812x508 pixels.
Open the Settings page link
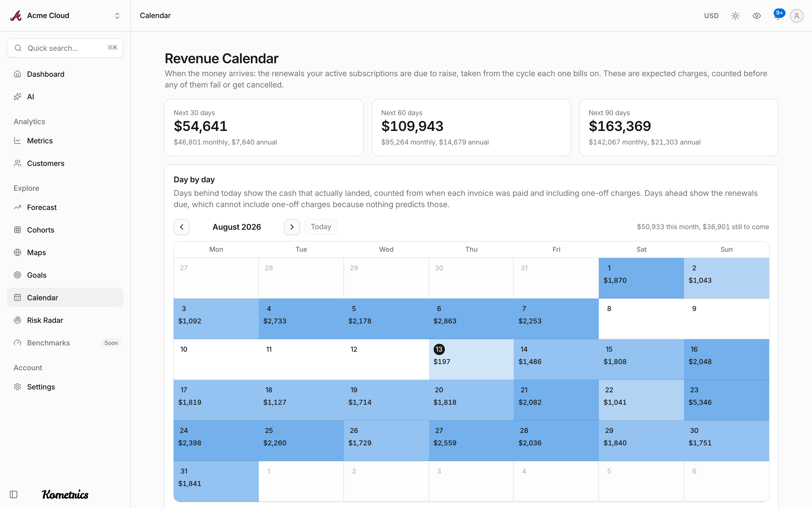coord(65,387)
